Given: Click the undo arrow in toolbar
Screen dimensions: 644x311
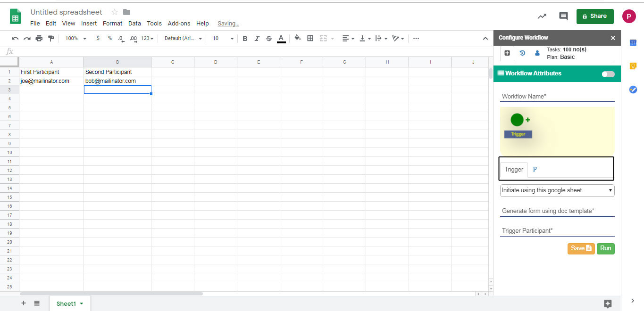Looking at the screenshot, I should pyautogui.click(x=15, y=39).
